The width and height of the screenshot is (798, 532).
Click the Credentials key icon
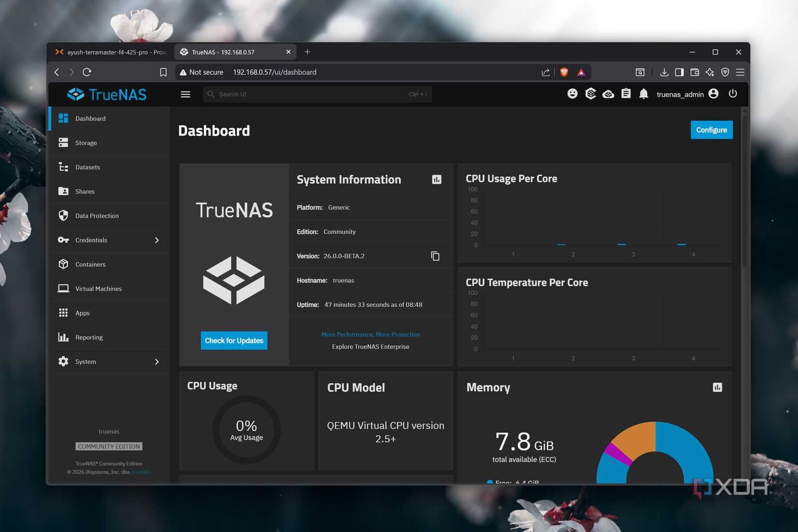point(63,240)
